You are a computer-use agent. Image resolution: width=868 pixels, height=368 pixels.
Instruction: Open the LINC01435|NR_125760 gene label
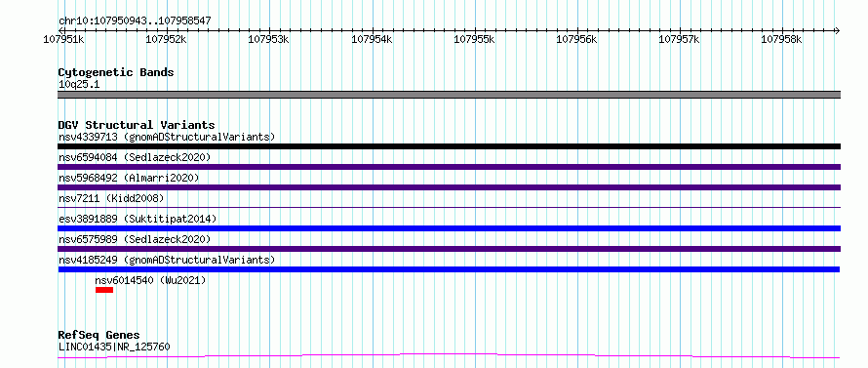(114, 348)
